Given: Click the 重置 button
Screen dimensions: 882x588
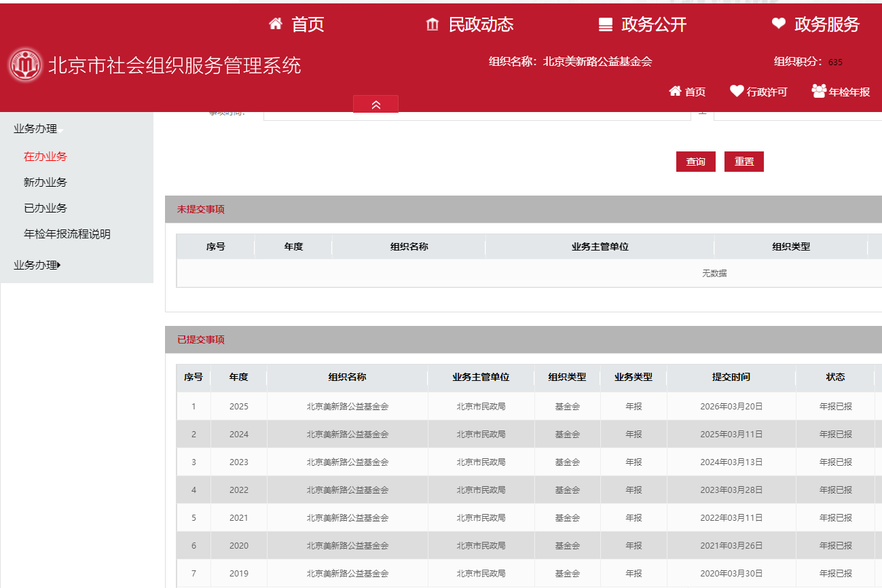Looking at the screenshot, I should (744, 162).
